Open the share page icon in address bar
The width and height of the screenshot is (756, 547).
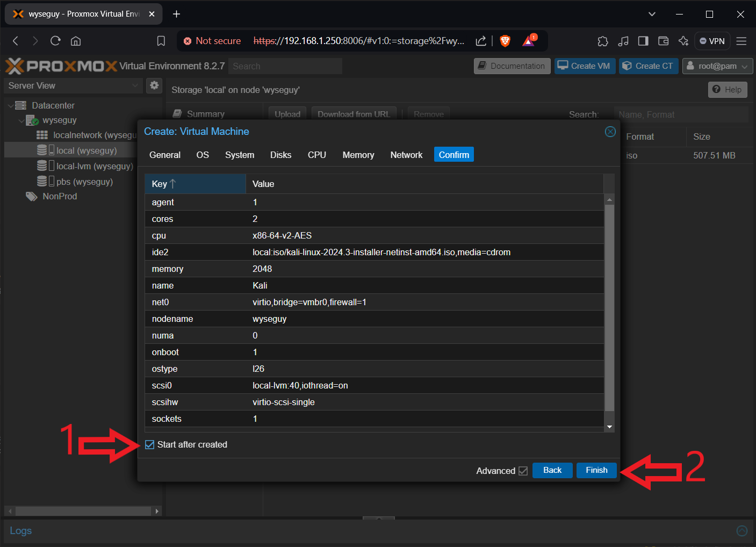tap(481, 41)
